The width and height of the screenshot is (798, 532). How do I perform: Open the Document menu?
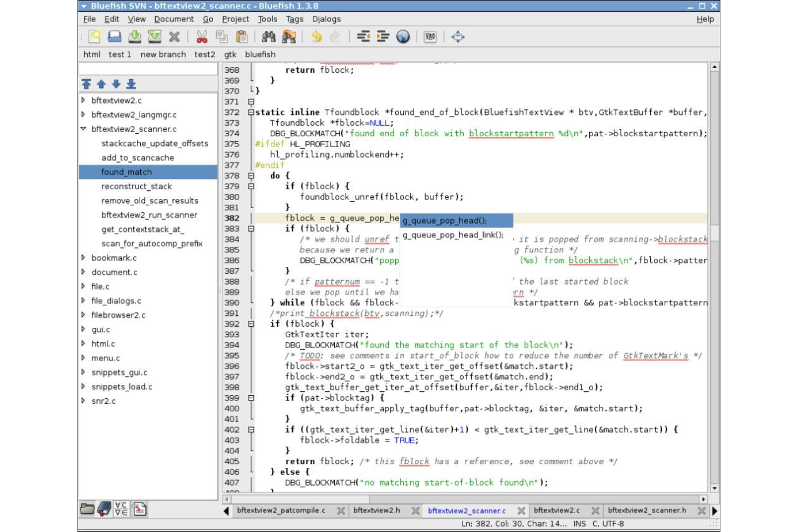(173, 19)
